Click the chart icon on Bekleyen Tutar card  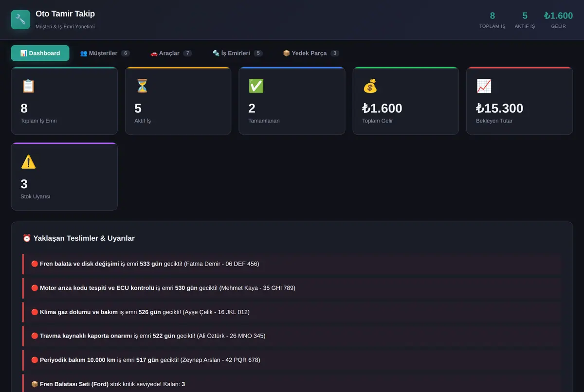(x=484, y=87)
